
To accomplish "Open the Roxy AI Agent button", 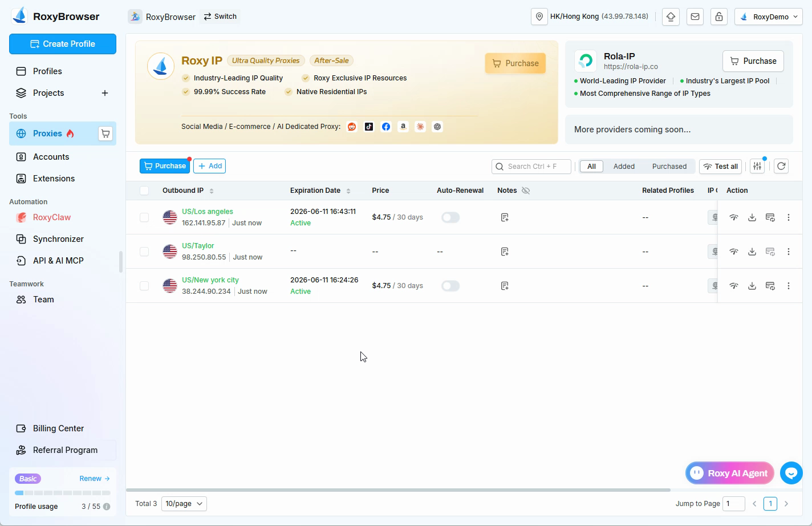I will click(730, 473).
